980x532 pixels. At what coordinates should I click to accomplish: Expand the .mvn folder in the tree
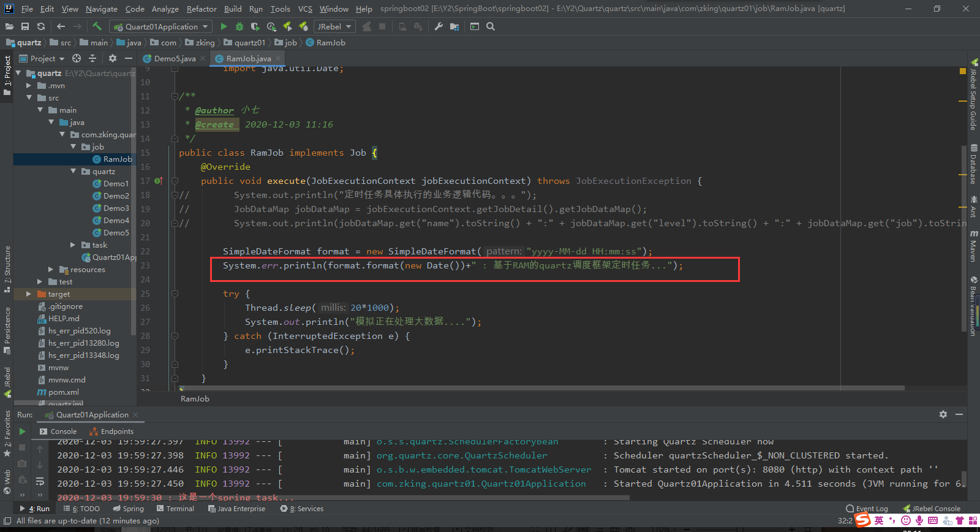29,86
